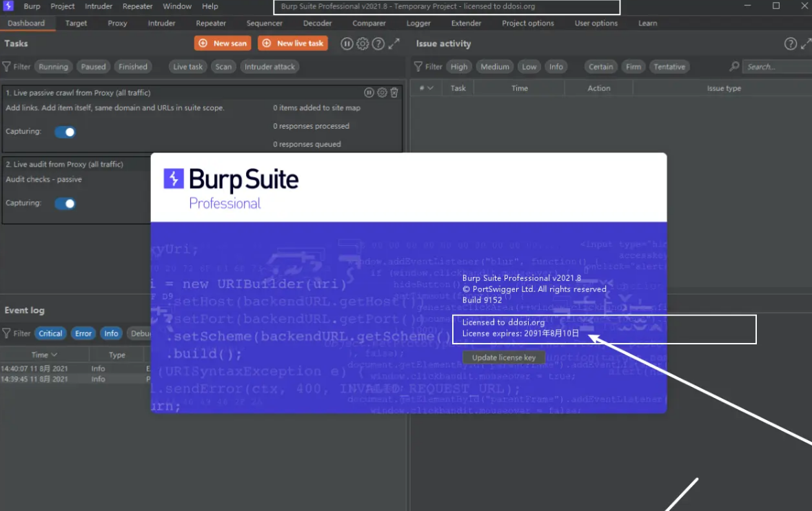Toggle the Firm confidence filter

[x=633, y=67]
